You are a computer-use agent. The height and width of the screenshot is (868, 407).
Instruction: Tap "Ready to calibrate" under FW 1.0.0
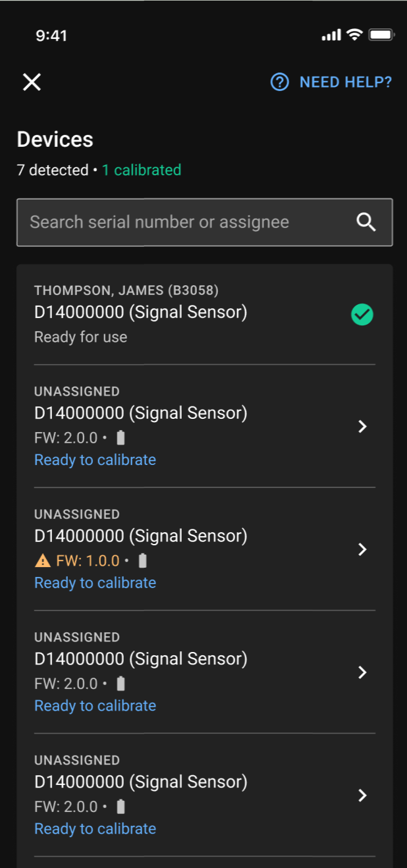pyautogui.click(x=95, y=583)
